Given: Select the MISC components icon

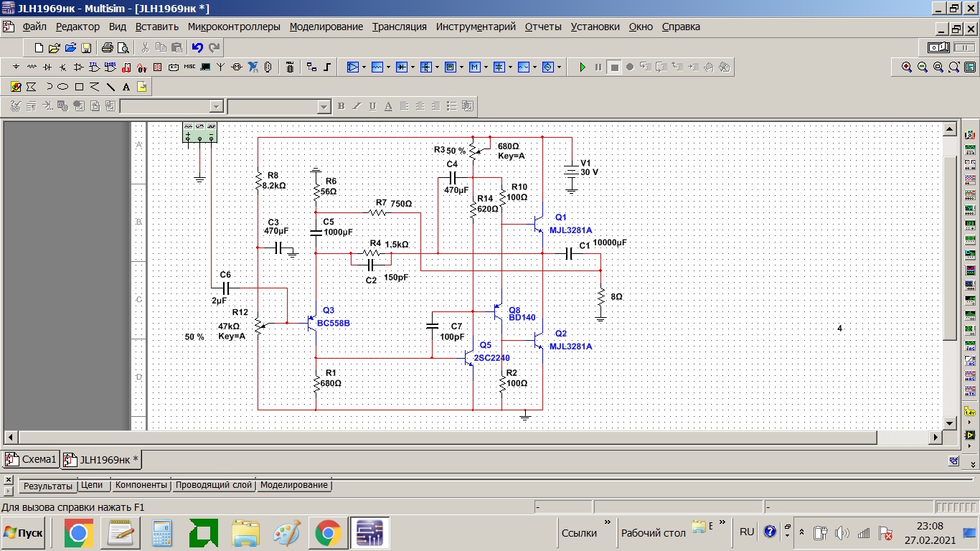Looking at the screenshot, I should tap(189, 67).
